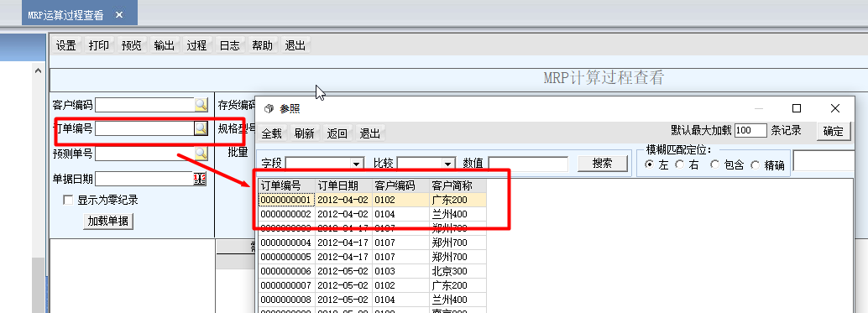Viewport: 868px width, 313px height.
Task: Click 过程 in the main toolbar
Action: pyautogui.click(x=197, y=45)
